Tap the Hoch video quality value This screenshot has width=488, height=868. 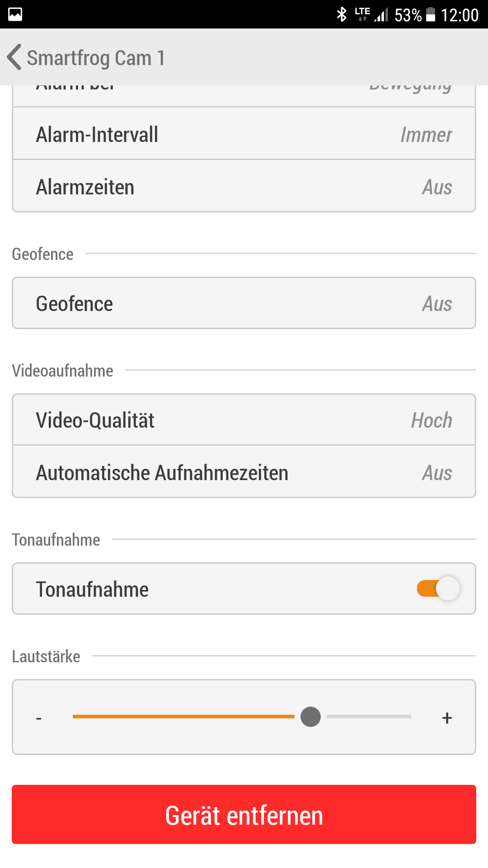click(x=431, y=420)
